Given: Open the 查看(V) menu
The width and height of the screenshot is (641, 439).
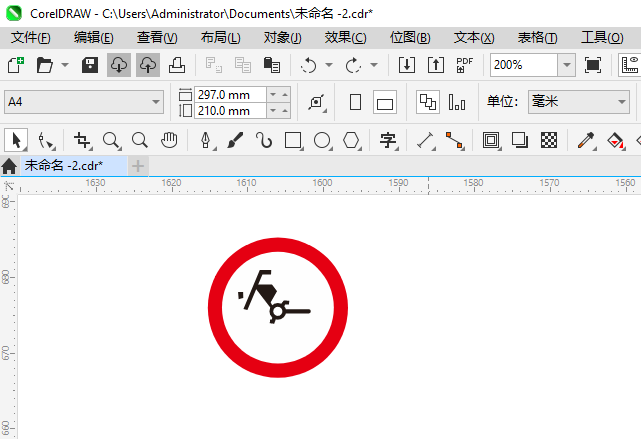Looking at the screenshot, I should [157, 38].
